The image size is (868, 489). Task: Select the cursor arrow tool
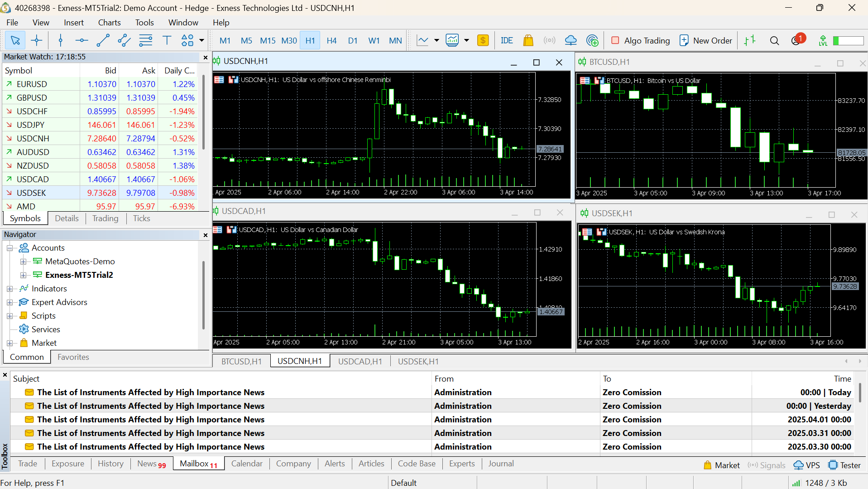point(15,40)
